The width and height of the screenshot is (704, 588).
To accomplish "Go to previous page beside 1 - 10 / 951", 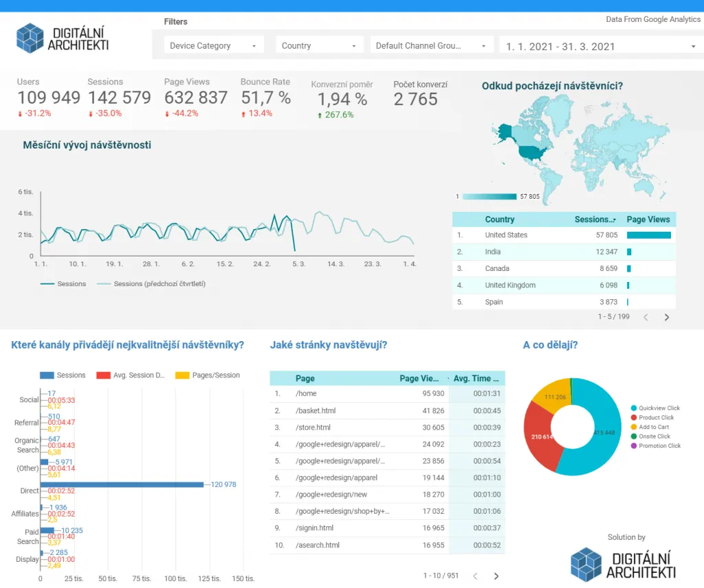I will (x=475, y=576).
